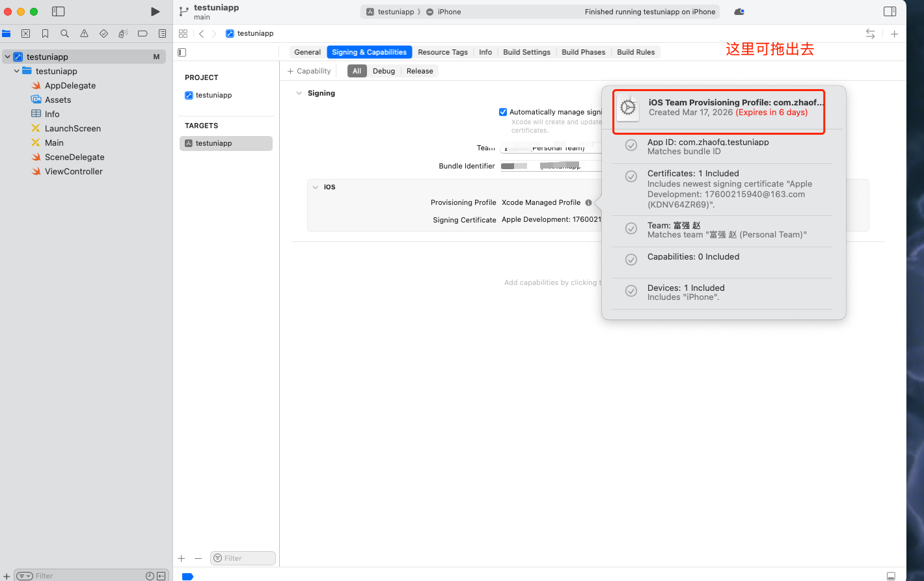The height and width of the screenshot is (581, 924).
Task: Click the blue breakpoint tag icon
Action: [187, 576]
